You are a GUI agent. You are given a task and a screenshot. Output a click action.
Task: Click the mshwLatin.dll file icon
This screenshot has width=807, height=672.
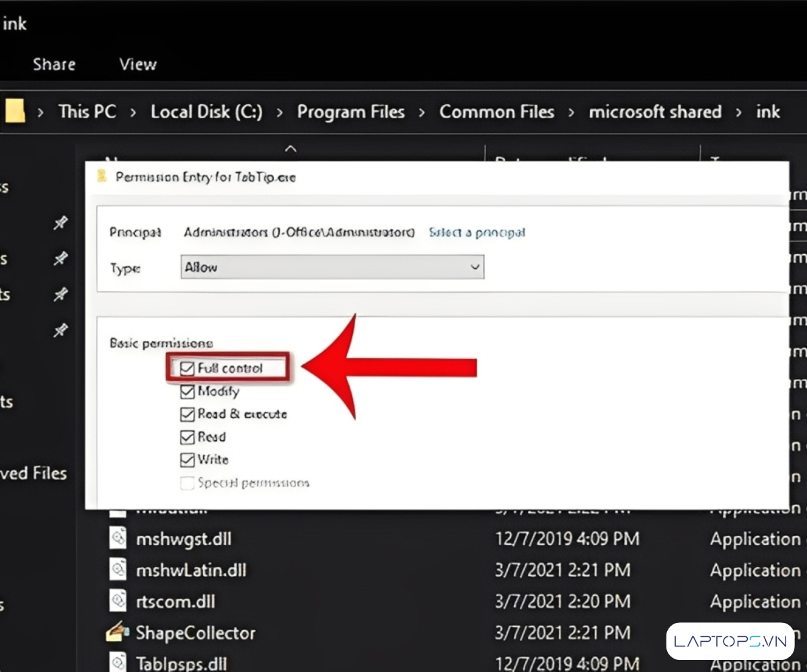118,571
